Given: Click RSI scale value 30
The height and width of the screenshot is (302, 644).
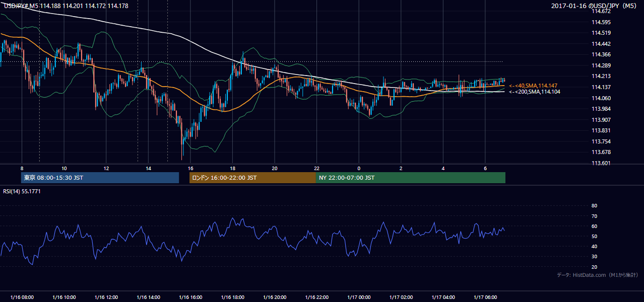Looking at the screenshot, I should pos(594,257).
